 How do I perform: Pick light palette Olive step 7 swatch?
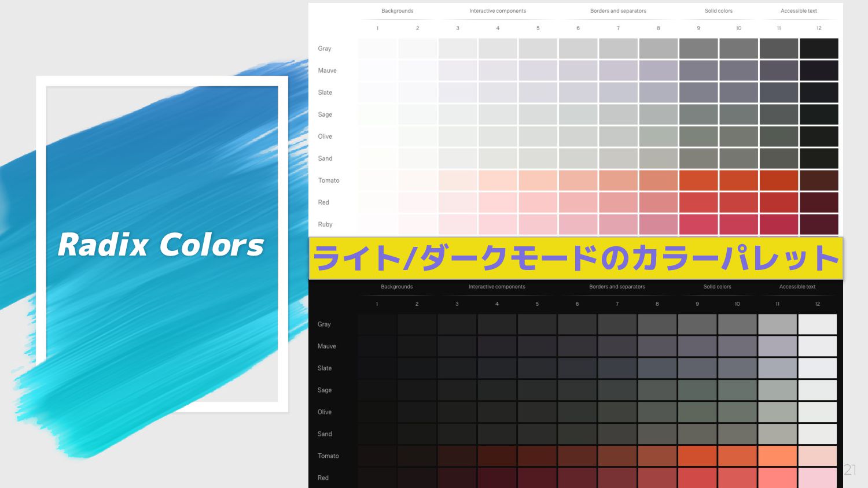point(618,136)
